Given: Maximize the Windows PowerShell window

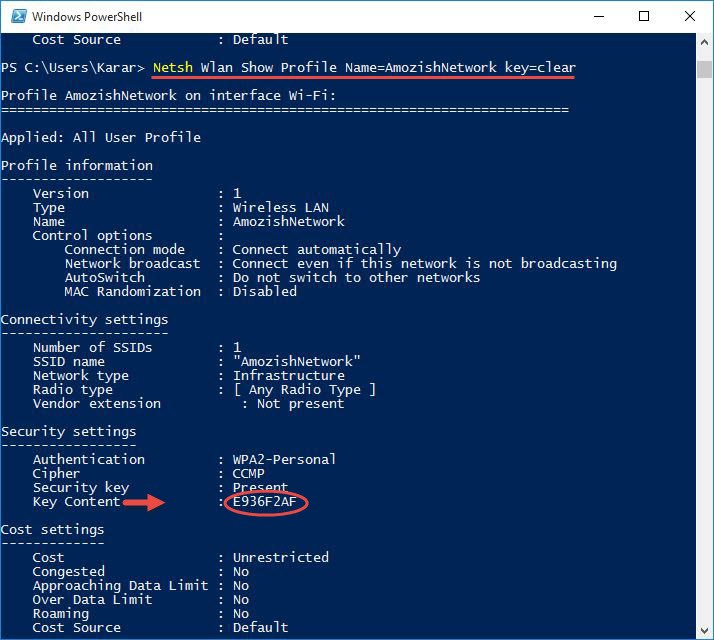Looking at the screenshot, I should [644, 16].
